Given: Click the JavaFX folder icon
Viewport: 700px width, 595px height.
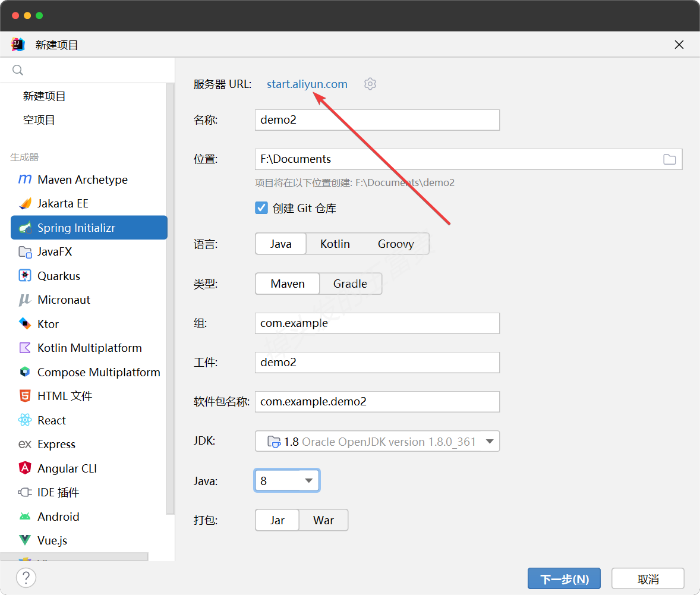Looking at the screenshot, I should [25, 252].
